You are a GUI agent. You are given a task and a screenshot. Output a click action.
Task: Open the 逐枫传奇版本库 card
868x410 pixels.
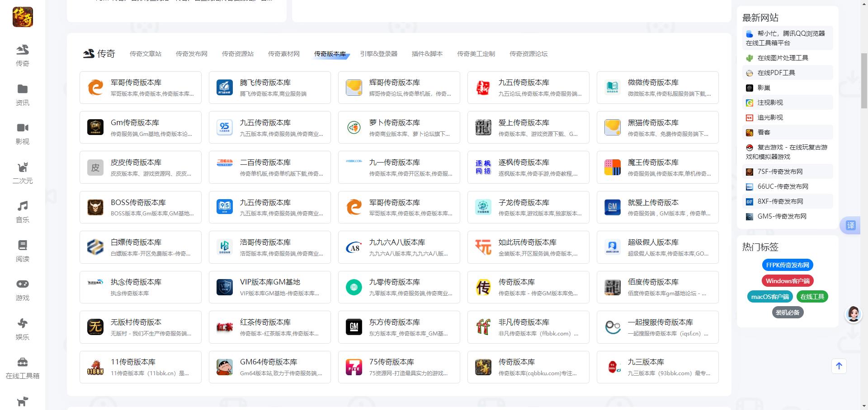tap(528, 167)
